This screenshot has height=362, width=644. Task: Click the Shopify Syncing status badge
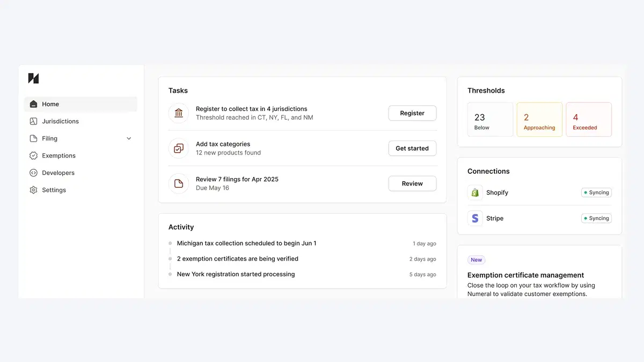(596, 193)
